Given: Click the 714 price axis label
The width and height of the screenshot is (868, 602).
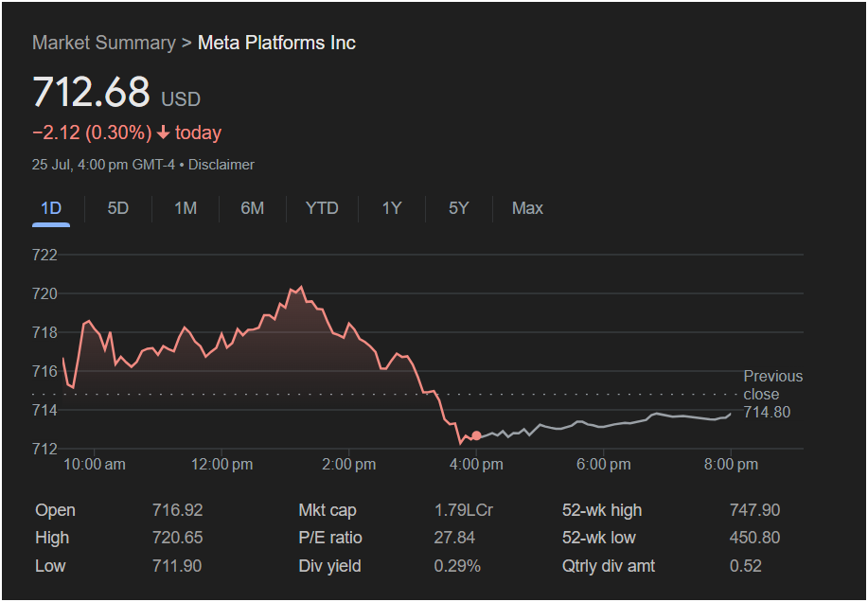Looking at the screenshot, I should 44,410.
